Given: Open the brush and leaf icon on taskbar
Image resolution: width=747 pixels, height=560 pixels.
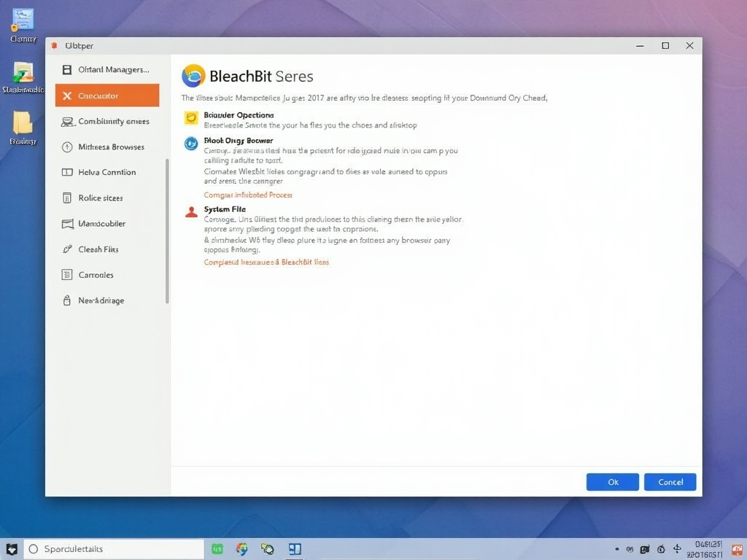Looking at the screenshot, I should [267, 549].
